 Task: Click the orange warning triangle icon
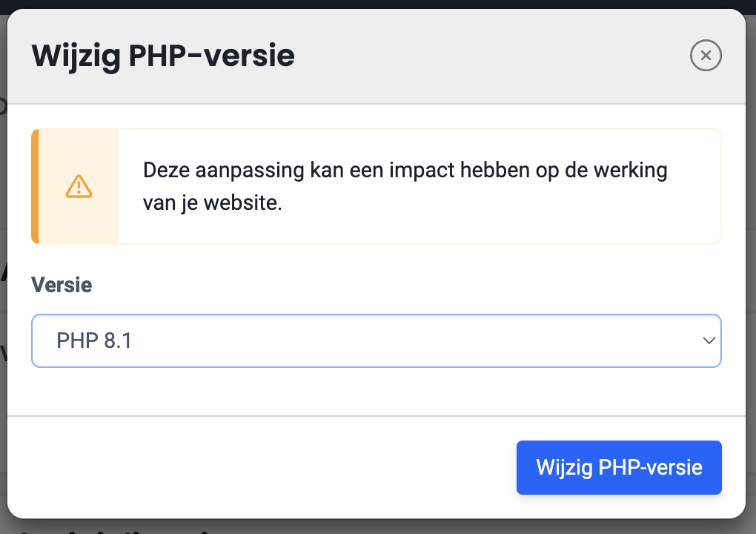click(x=79, y=186)
